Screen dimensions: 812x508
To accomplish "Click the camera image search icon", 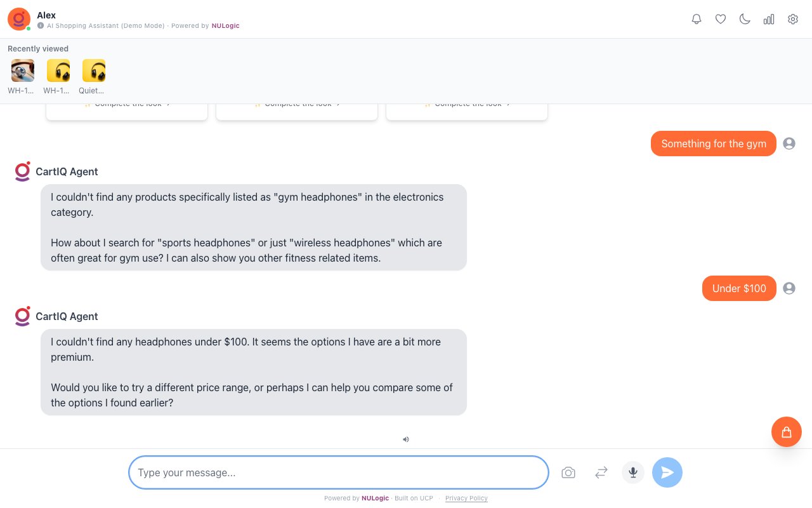I will 568,472.
